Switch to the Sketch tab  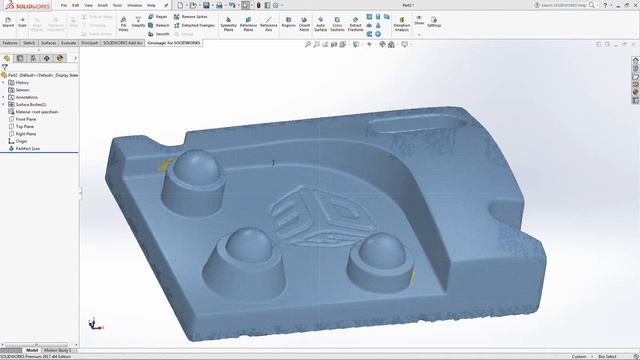pyautogui.click(x=29, y=43)
